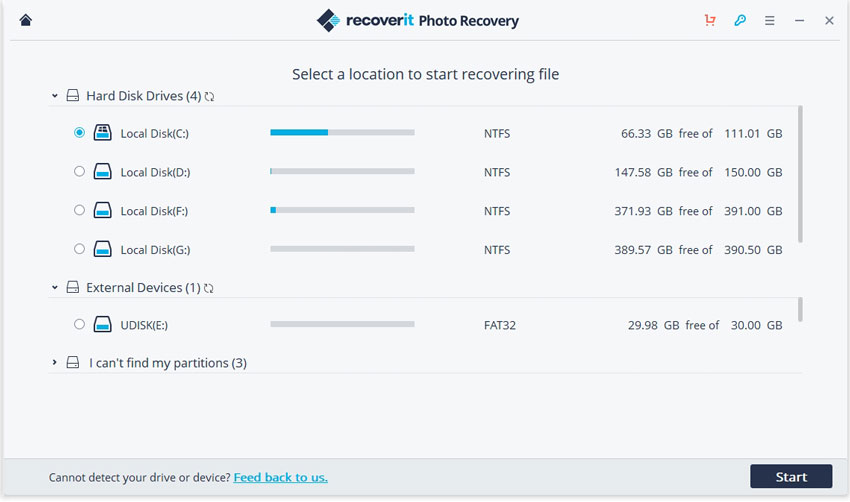Expand I can't find my partitions
This screenshot has height=502, width=850.
click(54, 362)
